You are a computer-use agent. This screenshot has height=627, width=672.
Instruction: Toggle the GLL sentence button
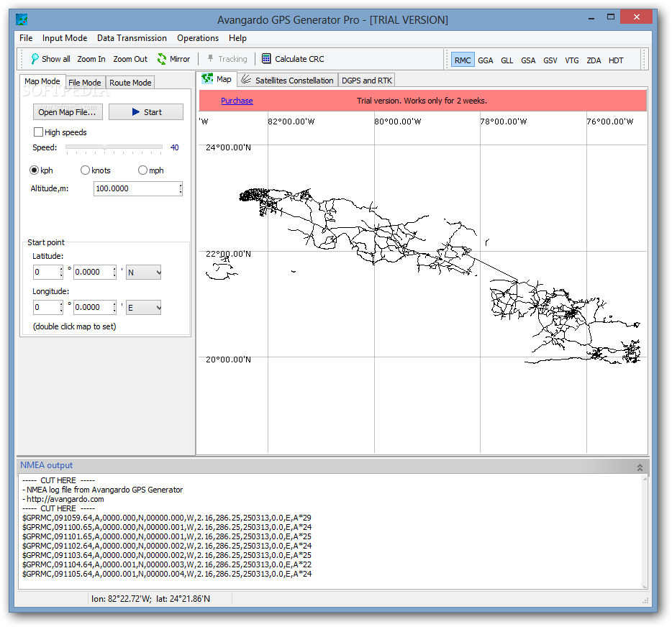tap(507, 60)
